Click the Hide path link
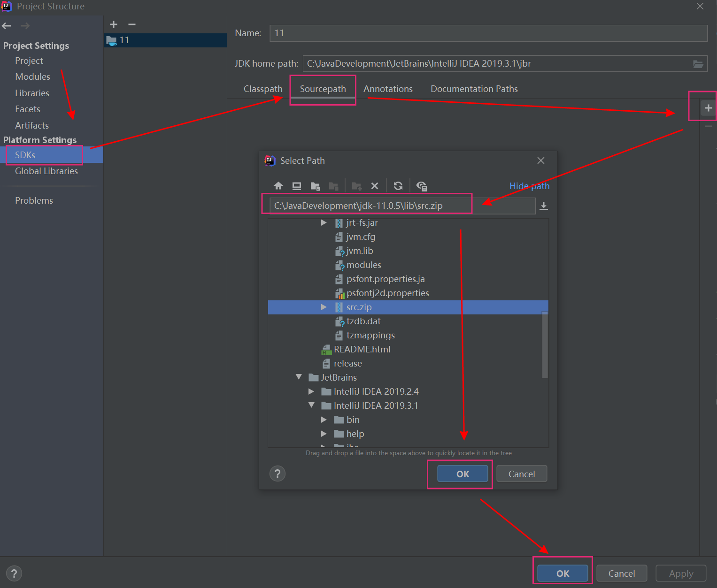This screenshot has height=588, width=717. pos(529,186)
